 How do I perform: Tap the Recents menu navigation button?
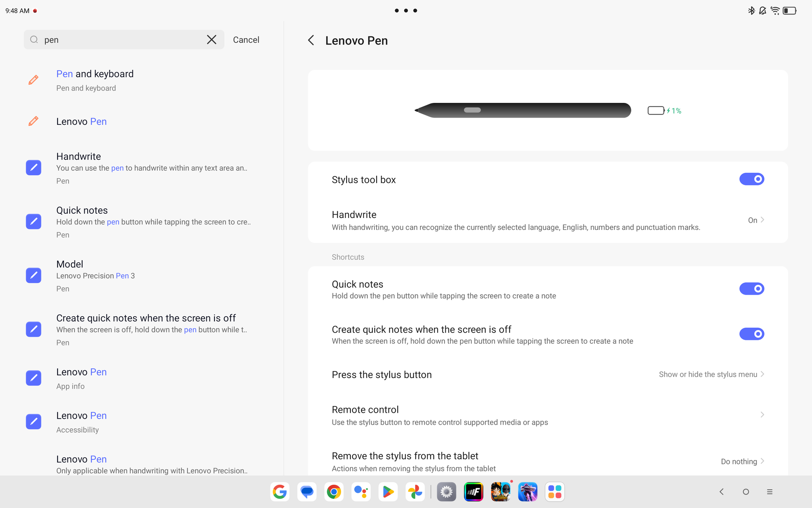[x=770, y=492]
